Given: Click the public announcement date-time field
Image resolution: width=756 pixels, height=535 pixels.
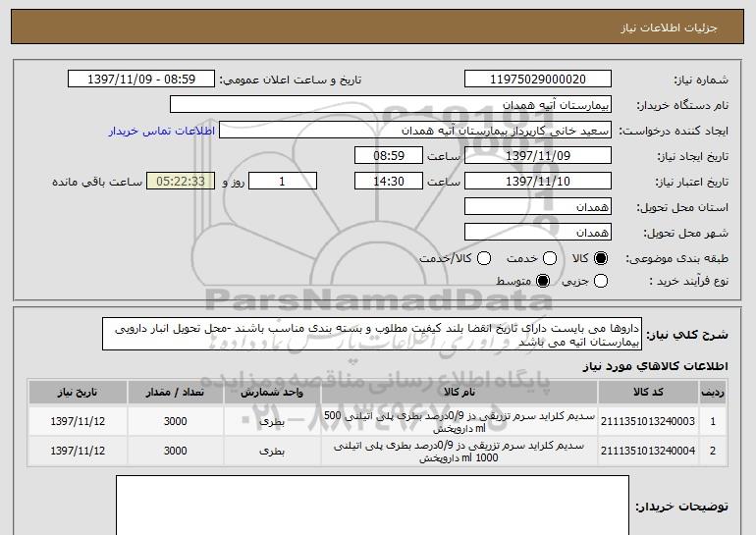Looking at the screenshot, I should pos(141,80).
